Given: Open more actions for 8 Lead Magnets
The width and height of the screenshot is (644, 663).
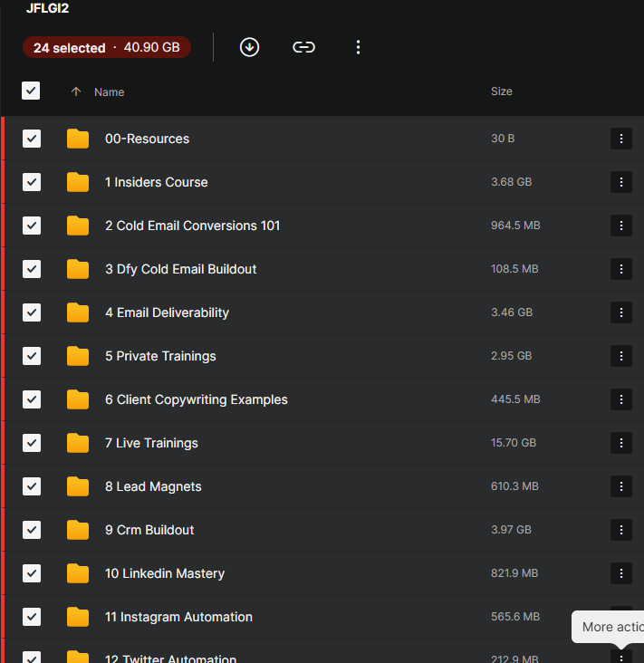Looking at the screenshot, I should coord(620,486).
